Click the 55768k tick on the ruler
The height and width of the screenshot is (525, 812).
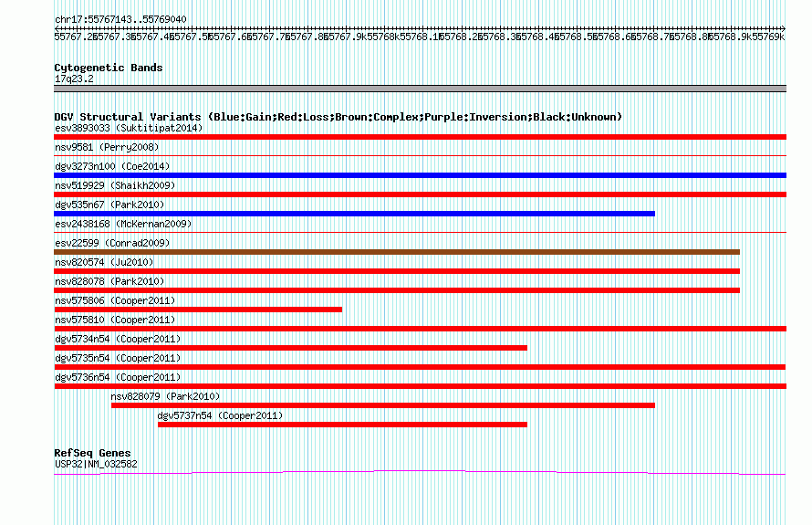click(383, 37)
